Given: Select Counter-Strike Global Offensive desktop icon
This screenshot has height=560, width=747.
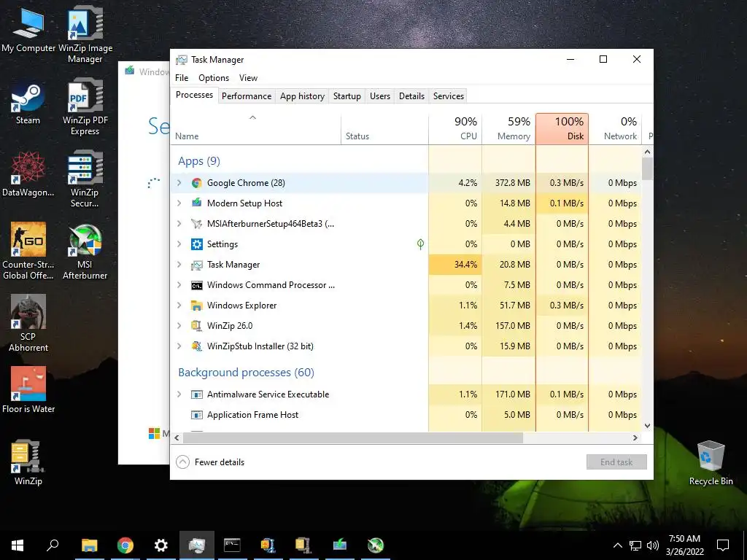Looking at the screenshot, I should pyautogui.click(x=28, y=251).
